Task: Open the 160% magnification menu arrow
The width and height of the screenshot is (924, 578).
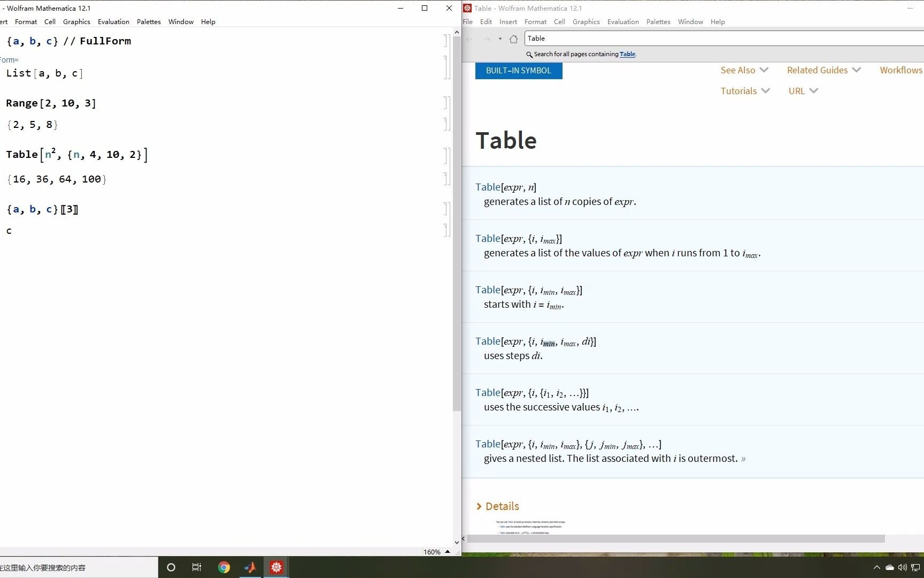Action: point(448,552)
